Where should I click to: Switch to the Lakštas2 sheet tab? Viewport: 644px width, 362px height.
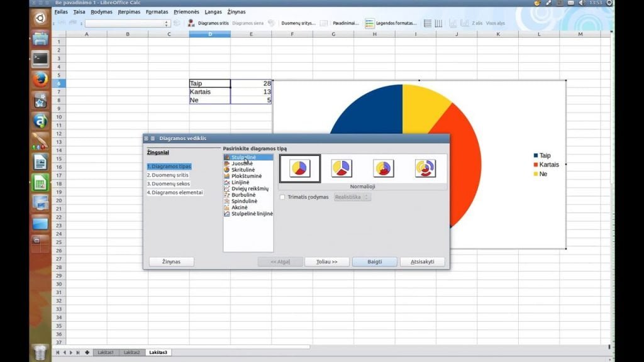tap(131, 352)
